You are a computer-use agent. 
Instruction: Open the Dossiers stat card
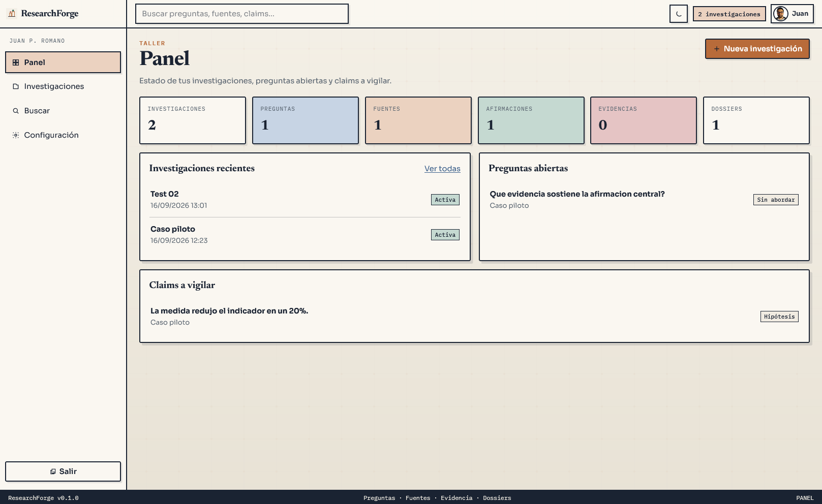pos(756,120)
